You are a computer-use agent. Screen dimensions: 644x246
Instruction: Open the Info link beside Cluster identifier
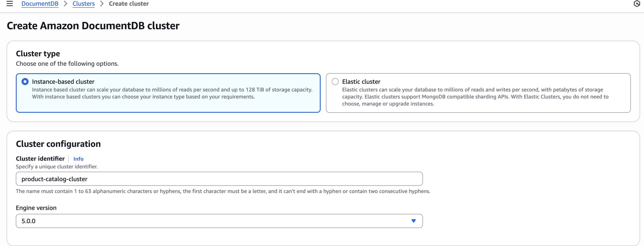[x=78, y=159]
